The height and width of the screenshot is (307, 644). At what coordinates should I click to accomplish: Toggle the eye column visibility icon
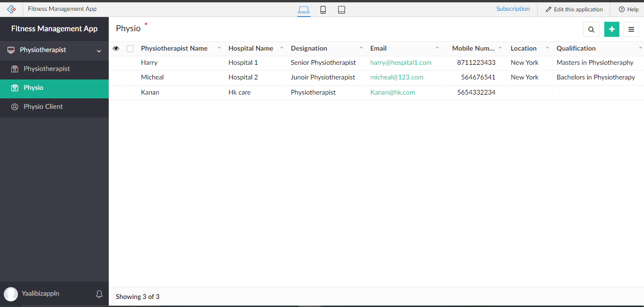[x=116, y=48]
